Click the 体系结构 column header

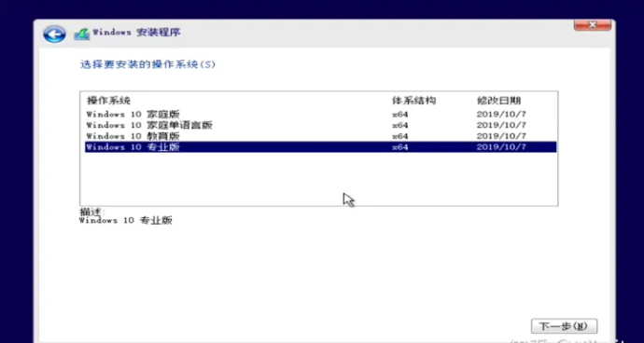[413, 101]
